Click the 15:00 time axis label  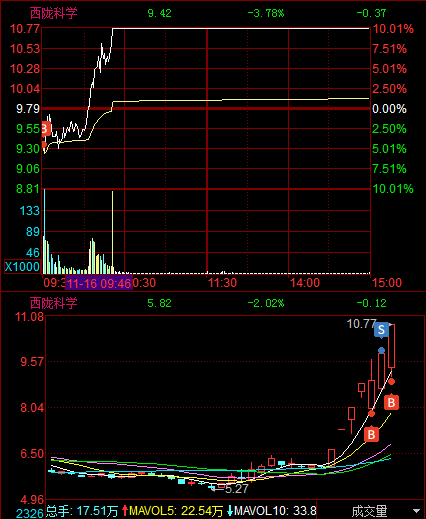point(387,283)
